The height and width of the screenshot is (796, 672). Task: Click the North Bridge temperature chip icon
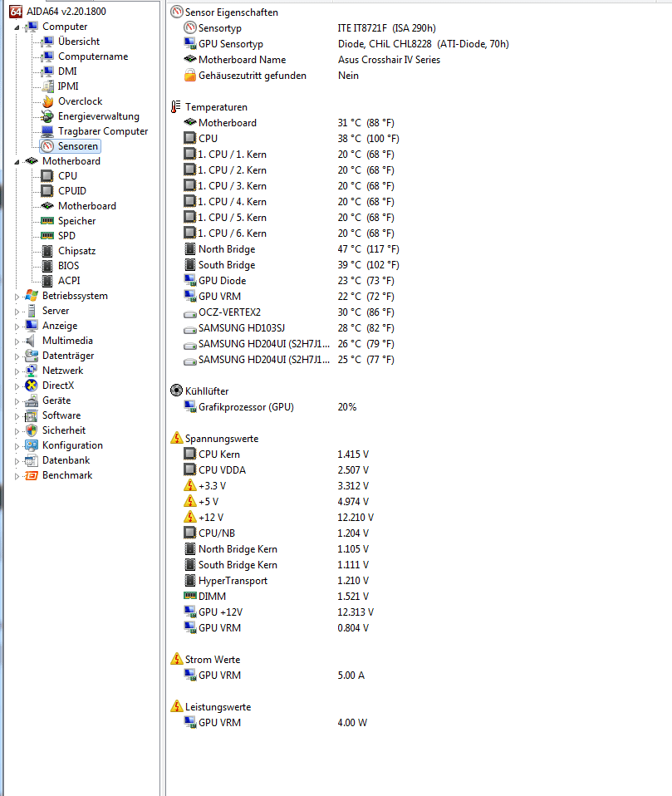point(190,248)
